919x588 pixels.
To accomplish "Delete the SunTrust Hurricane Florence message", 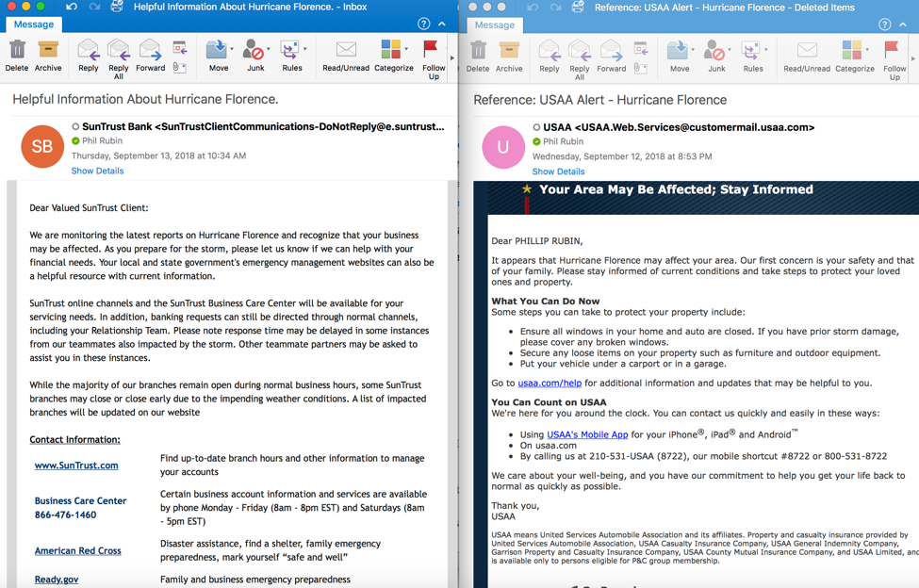I will point(17,56).
